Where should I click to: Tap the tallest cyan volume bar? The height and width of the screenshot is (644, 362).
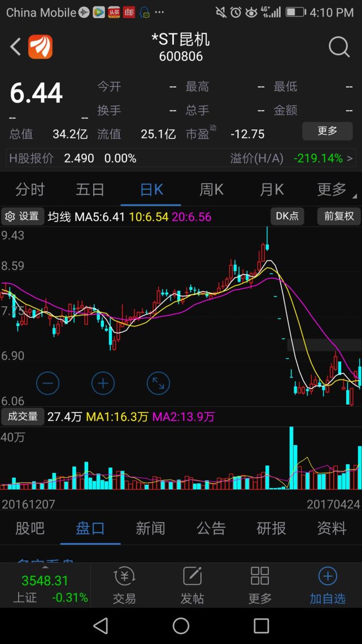[291, 458]
